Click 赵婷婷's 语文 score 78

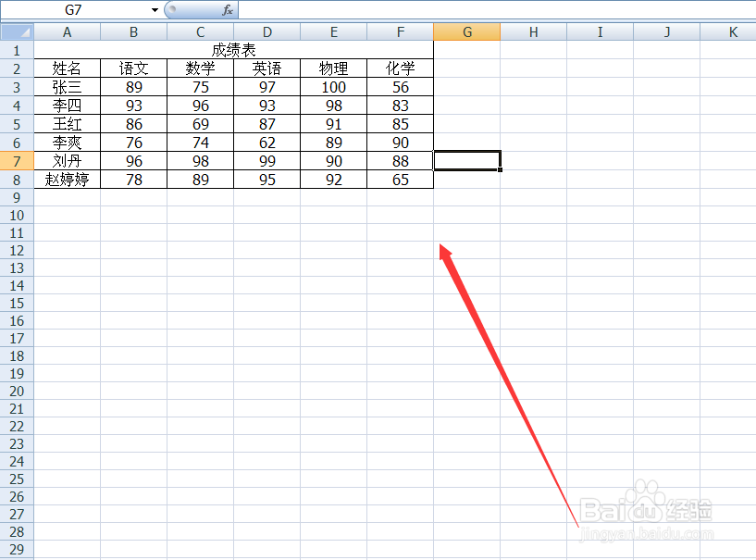(x=133, y=180)
